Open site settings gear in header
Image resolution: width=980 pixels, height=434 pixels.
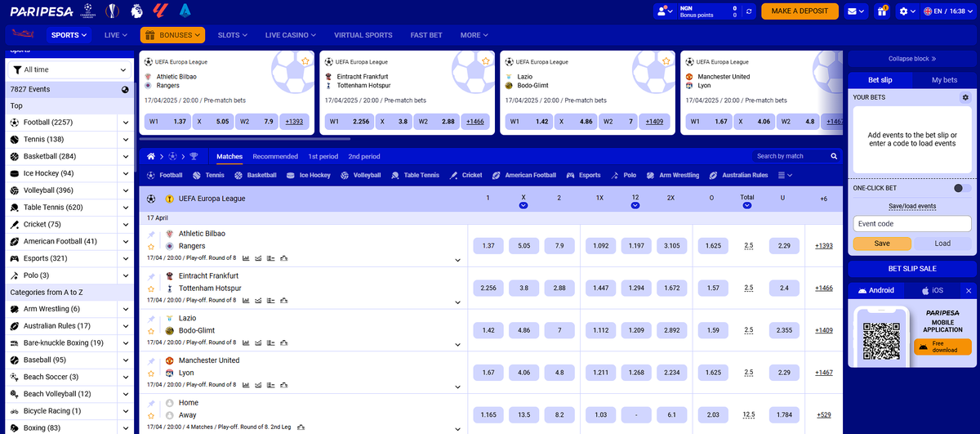pos(906,11)
